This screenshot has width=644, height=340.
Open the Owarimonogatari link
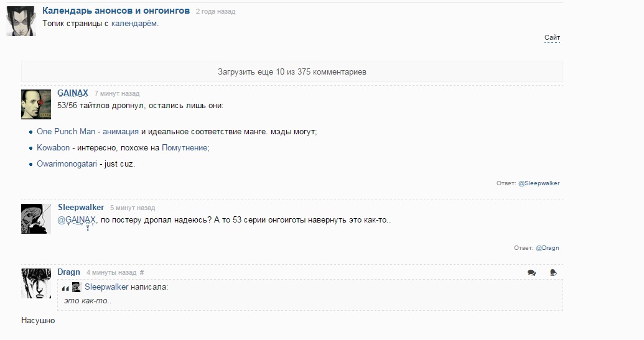point(66,164)
